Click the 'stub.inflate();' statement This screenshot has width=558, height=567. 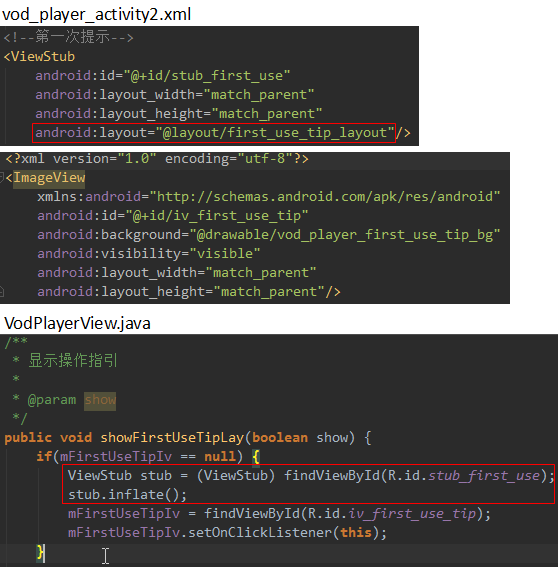[128, 494]
